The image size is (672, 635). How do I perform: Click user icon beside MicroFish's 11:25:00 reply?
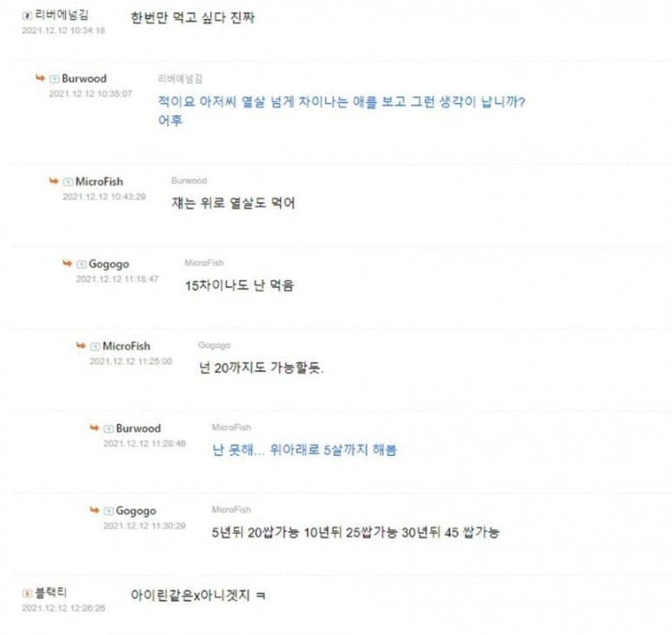[x=95, y=346]
